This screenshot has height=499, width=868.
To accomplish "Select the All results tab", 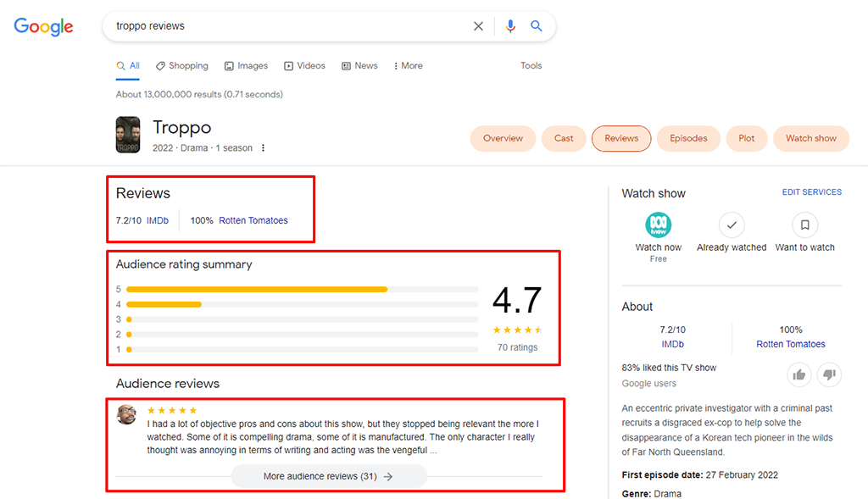I will [128, 66].
